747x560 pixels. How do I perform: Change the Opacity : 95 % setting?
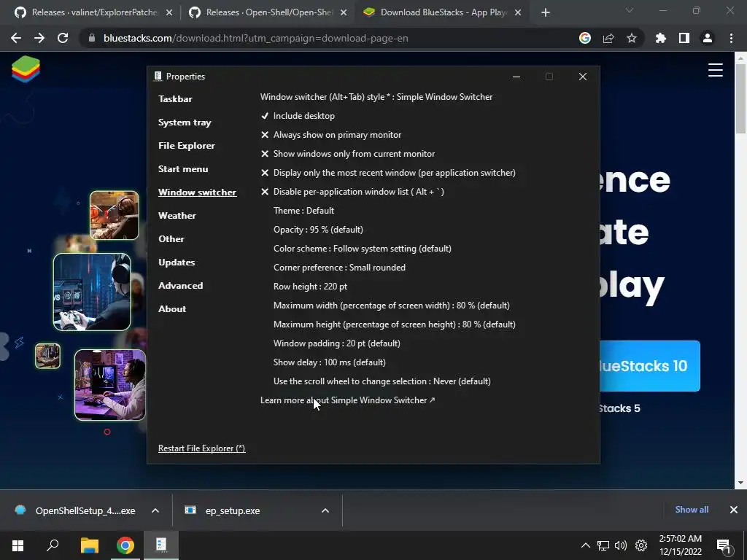pyautogui.click(x=318, y=230)
